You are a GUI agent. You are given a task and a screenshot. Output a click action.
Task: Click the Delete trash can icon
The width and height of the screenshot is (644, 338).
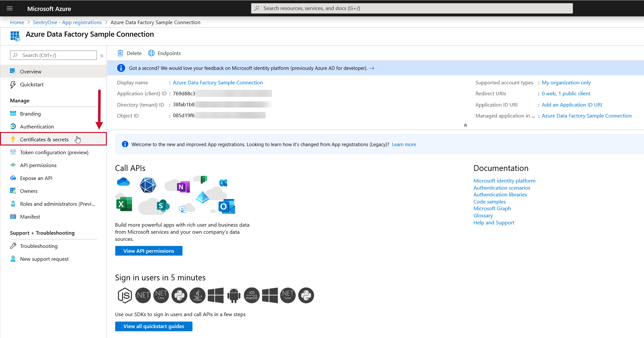(x=120, y=53)
